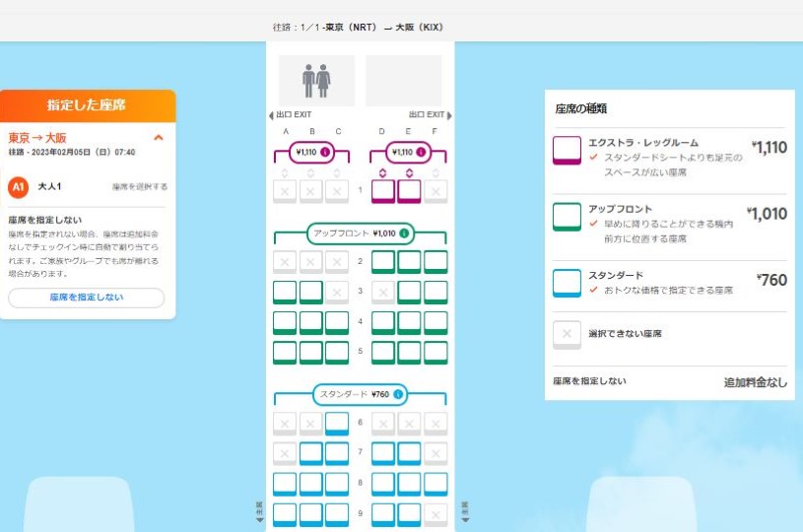Pick up-front seat 2F
This screenshot has width=803, height=532.
pyautogui.click(x=435, y=262)
